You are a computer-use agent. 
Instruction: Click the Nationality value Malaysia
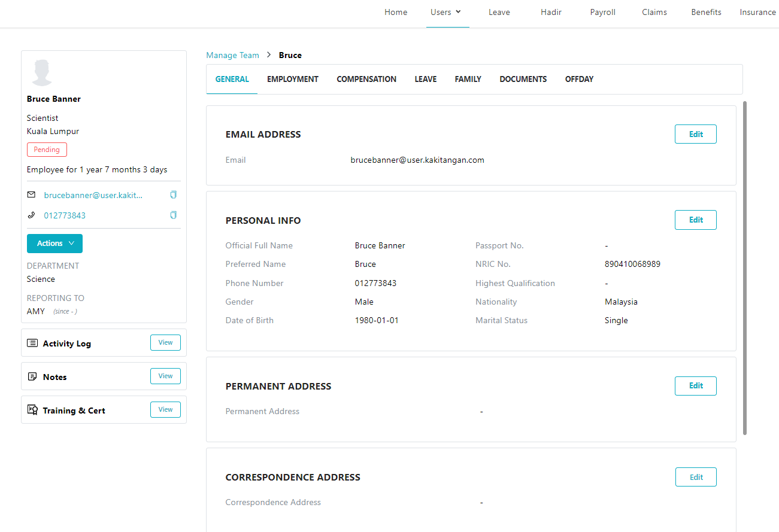coord(621,302)
